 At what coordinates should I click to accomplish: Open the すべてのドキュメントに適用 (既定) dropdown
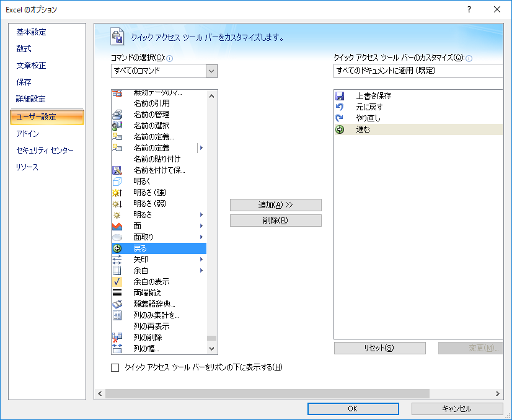418,71
